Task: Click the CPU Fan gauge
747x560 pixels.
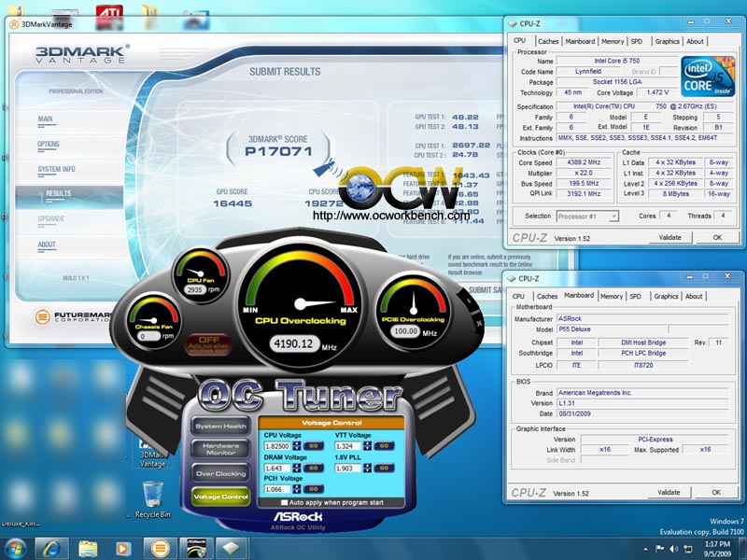Action: tap(201, 275)
